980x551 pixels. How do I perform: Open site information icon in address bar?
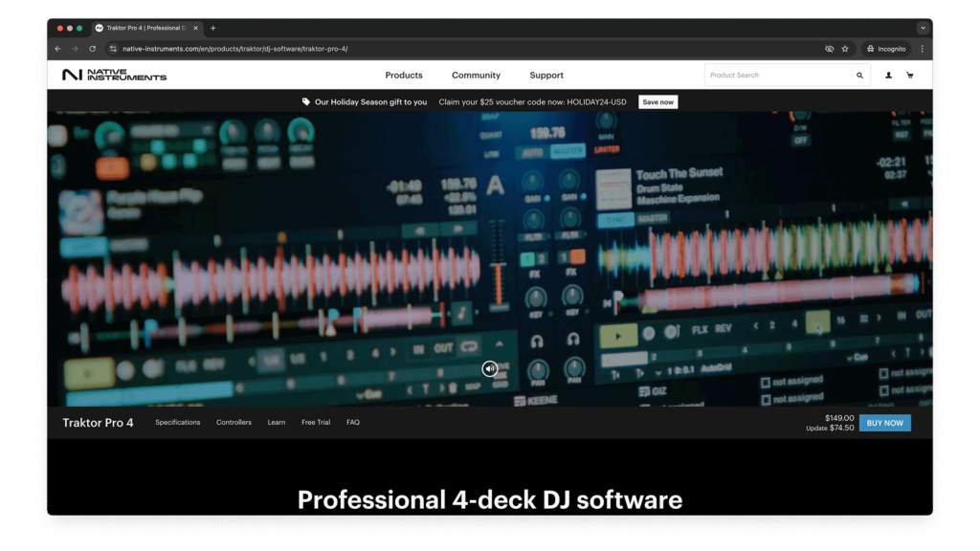(x=113, y=49)
